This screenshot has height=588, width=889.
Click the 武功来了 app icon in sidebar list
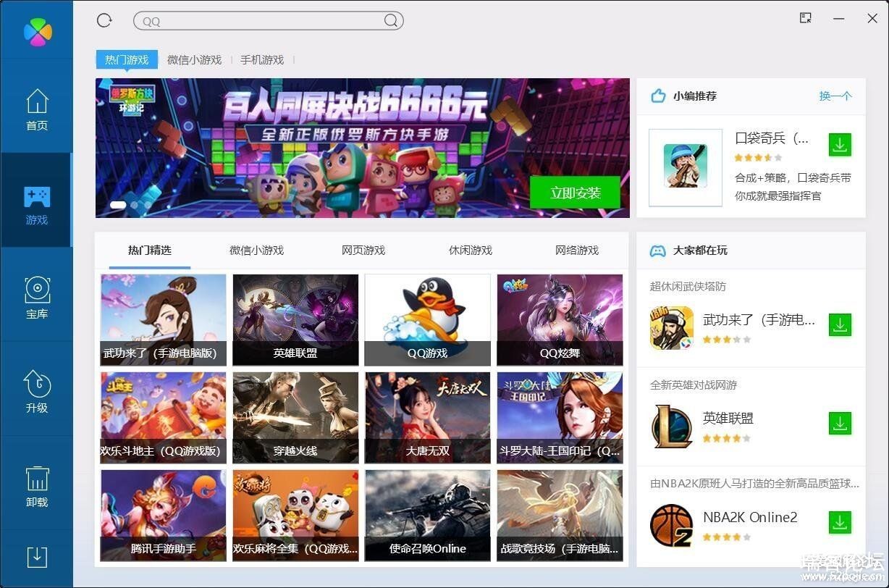[672, 327]
